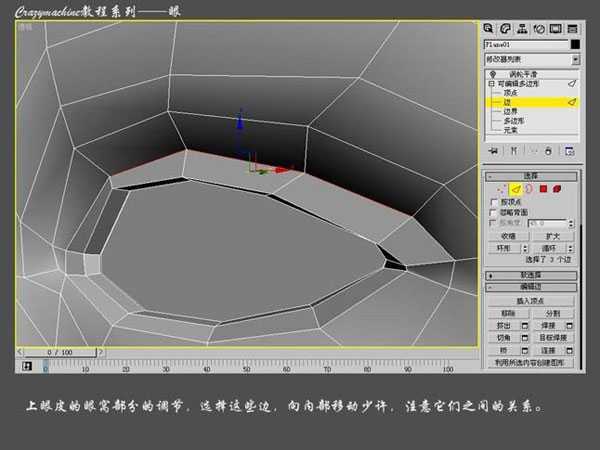Click the track bar key mode icon
The width and height of the screenshot is (600, 450).
click(27, 366)
